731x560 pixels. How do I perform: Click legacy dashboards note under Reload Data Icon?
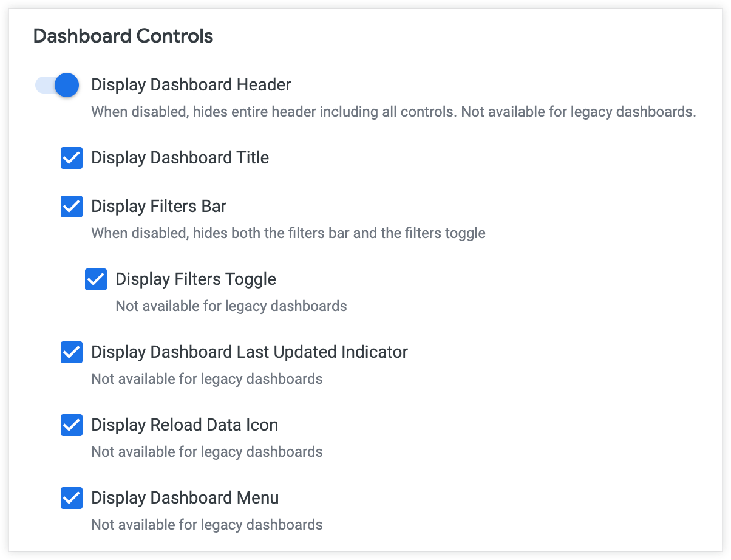pyautogui.click(x=207, y=452)
